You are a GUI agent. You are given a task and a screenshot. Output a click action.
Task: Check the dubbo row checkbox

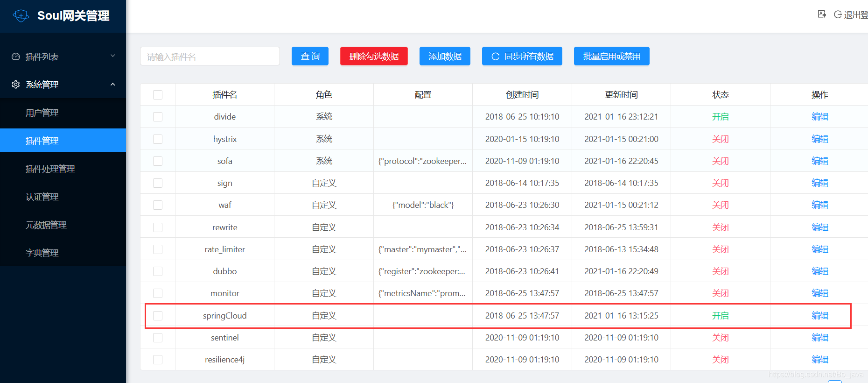pos(158,271)
